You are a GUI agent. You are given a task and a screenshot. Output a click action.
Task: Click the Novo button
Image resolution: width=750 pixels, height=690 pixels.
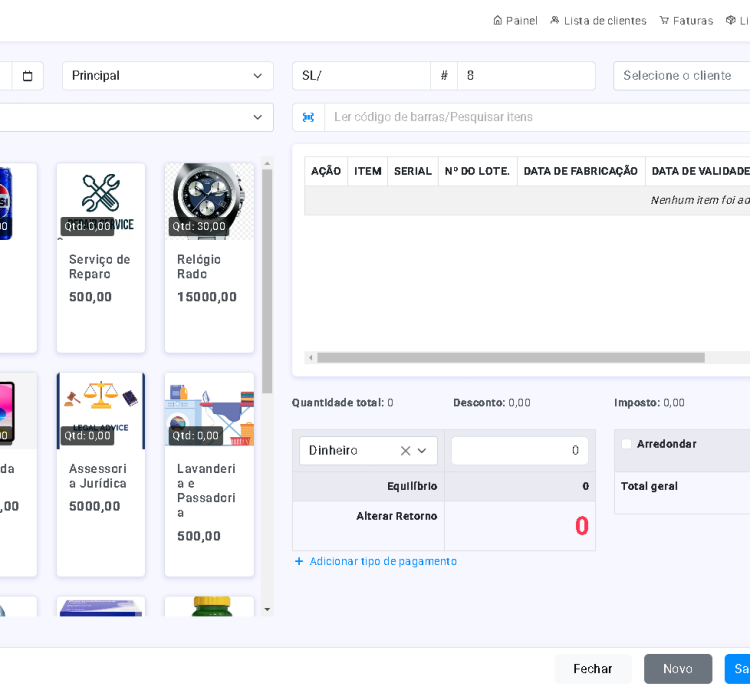tap(677, 669)
